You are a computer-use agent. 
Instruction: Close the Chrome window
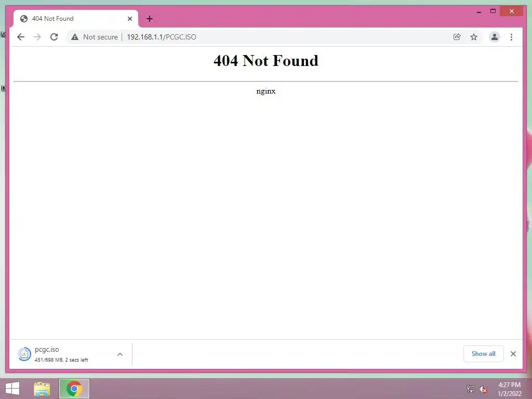(x=512, y=11)
